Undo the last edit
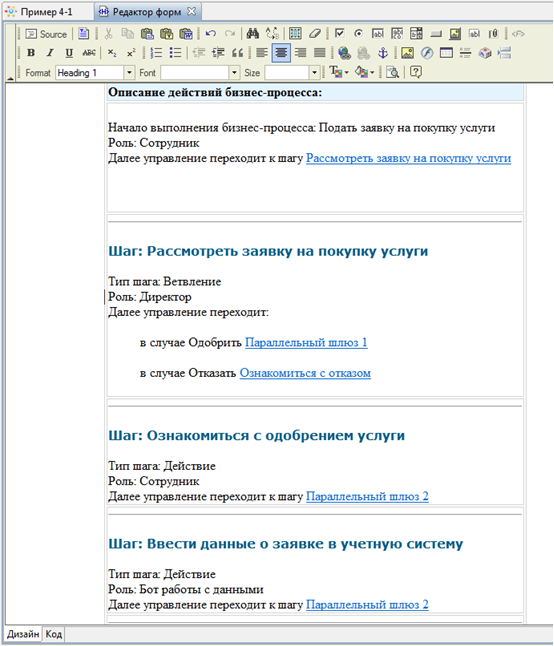The width and height of the screenshot is (554, 646). coord(210,34)
